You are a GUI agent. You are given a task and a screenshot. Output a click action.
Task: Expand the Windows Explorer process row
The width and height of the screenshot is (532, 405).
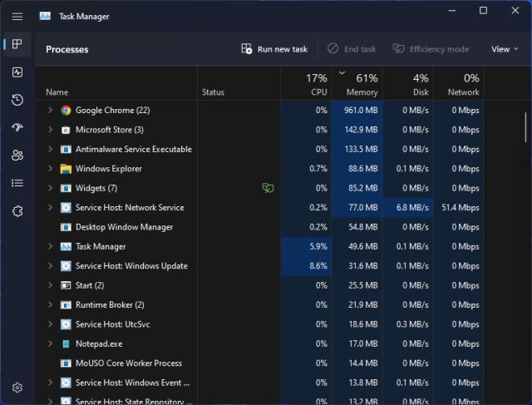tap(50, 168)
